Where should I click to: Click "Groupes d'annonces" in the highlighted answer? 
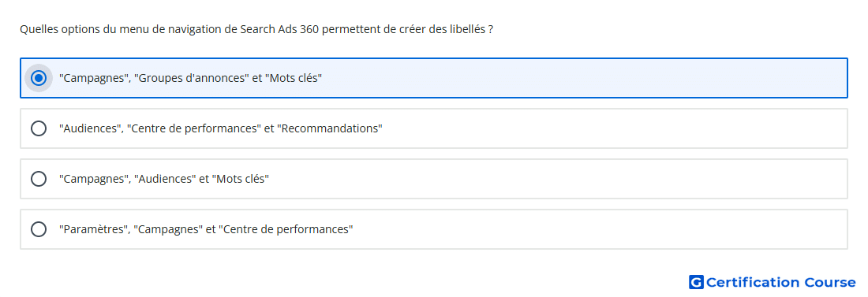pos(191,78)
